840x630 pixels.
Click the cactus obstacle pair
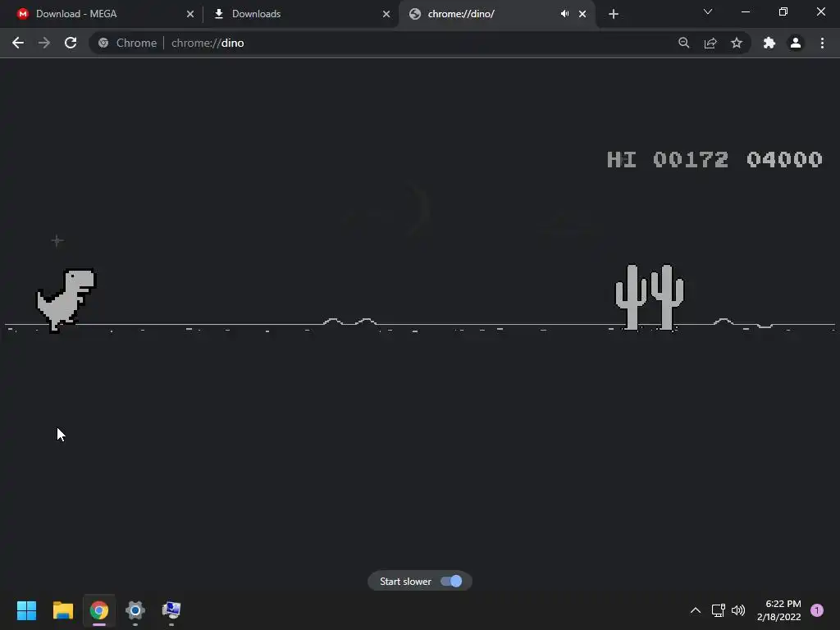click(x=650, y=297)
